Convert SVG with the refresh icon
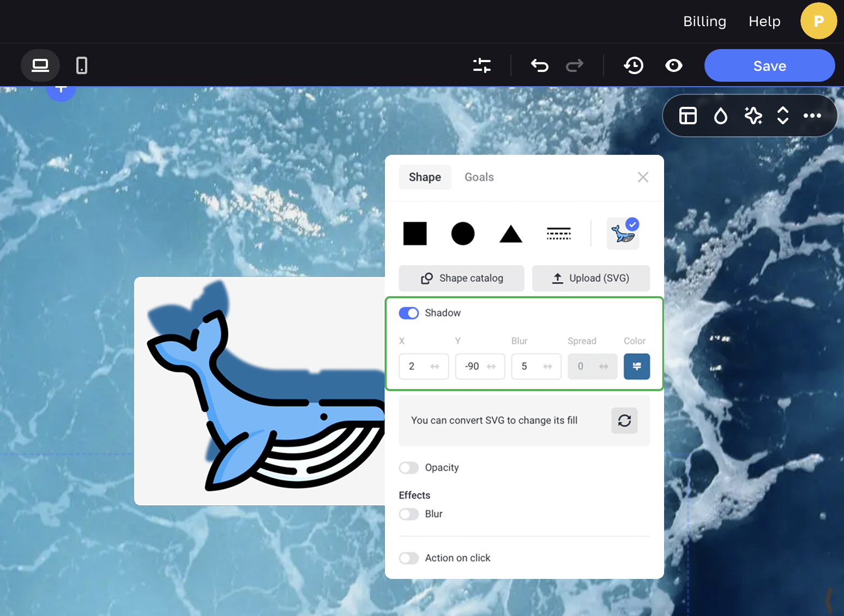 [x=624, y=420]
